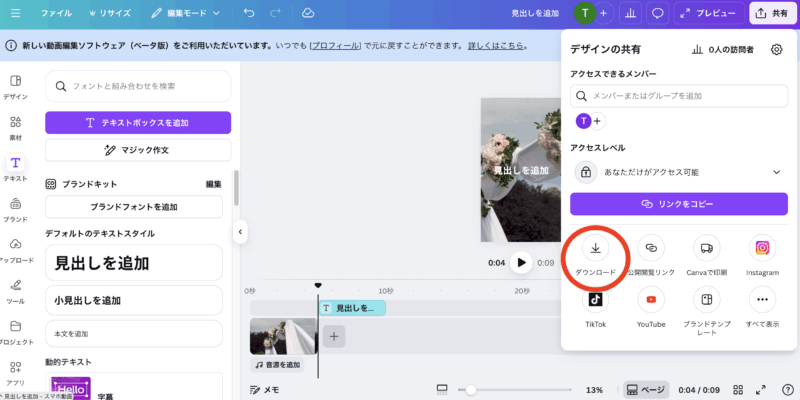Image resolution: width=800 pixels, height=400 pixels.
Task: Select the テキスト sidebar tab
Action: coord(15,168)
